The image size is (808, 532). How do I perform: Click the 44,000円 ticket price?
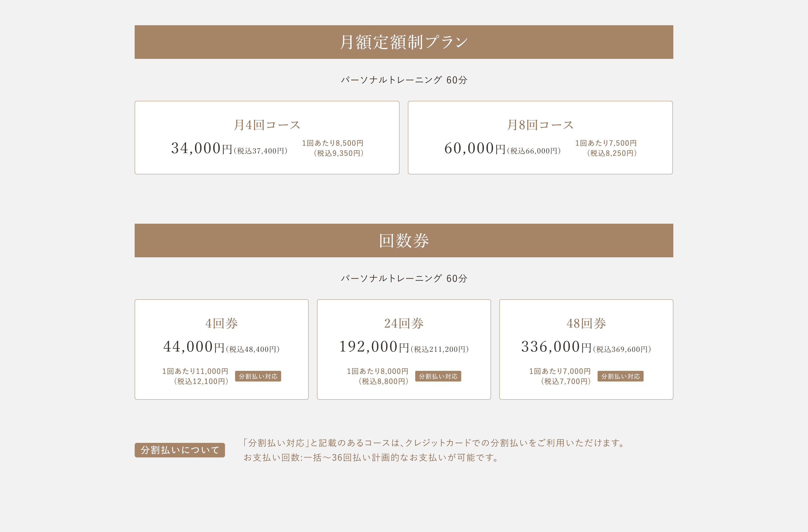(x=194, y=347)
